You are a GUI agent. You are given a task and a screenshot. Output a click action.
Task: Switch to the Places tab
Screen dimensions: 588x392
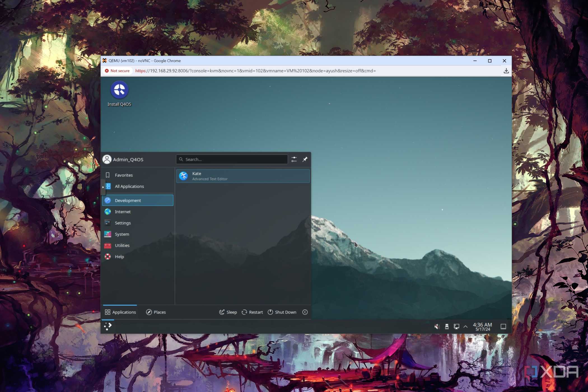point(156,312)
